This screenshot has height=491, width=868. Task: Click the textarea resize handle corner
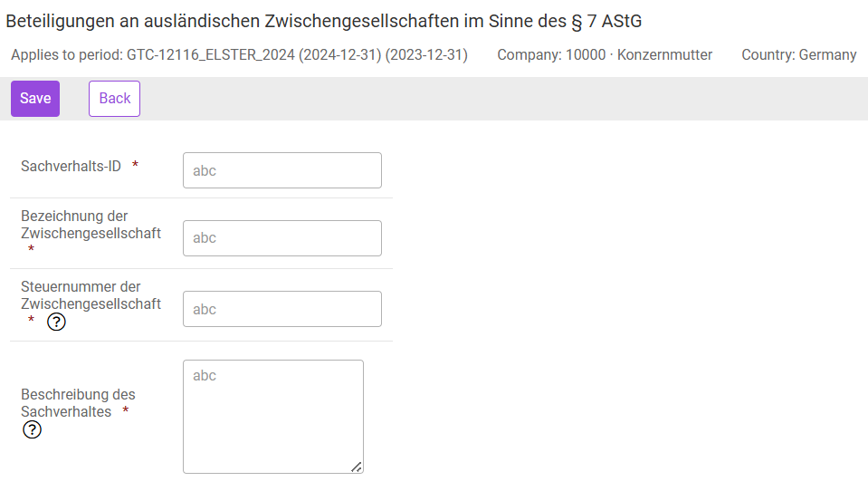[357, 467]
